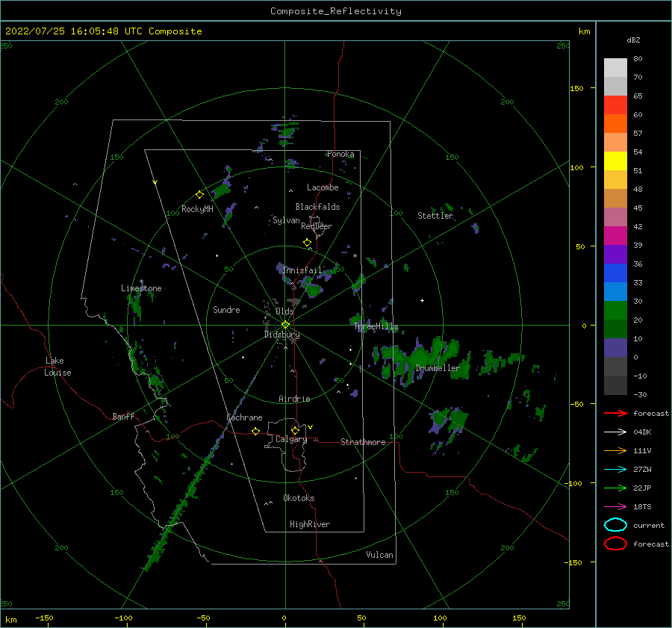This screenshot has height=628, width=672.
Task: Click the white 04DK arrow icon
Action: 615,432
